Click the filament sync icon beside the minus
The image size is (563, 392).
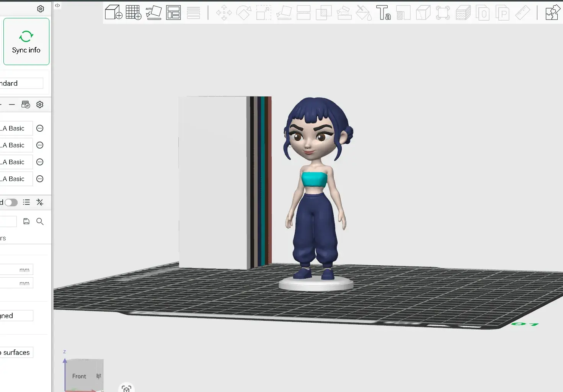click(26, 105)
